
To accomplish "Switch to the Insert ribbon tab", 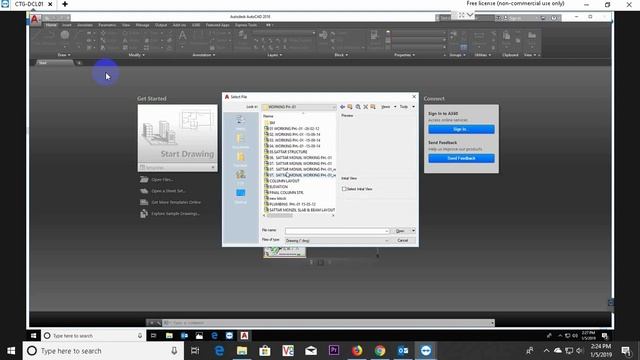I will pyautogui.click(x=67, y=25).
